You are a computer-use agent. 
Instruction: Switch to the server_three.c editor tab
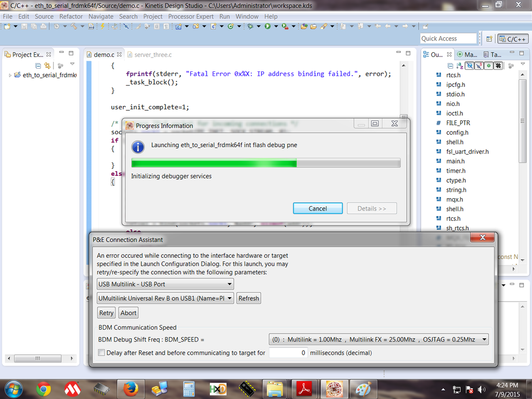(150, 55)
